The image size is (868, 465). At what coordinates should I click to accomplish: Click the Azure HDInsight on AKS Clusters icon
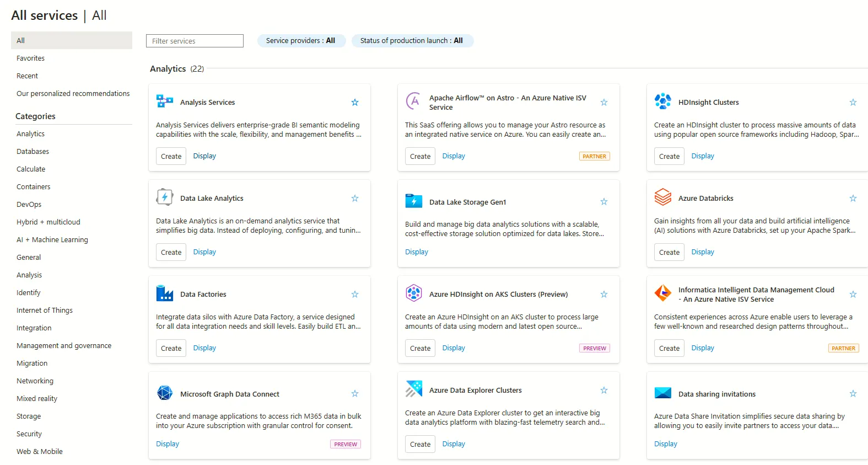[414, 293]
